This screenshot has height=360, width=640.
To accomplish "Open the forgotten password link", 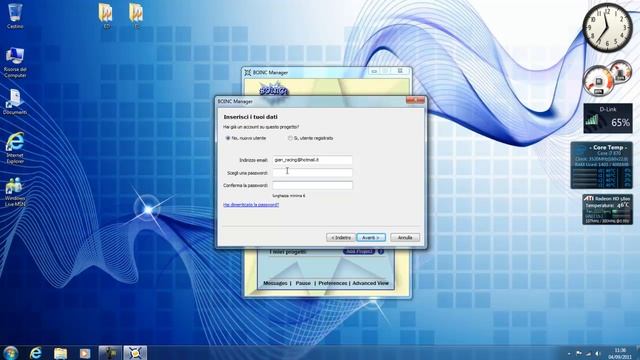I will pyautogui.click(x=251, y=205).
